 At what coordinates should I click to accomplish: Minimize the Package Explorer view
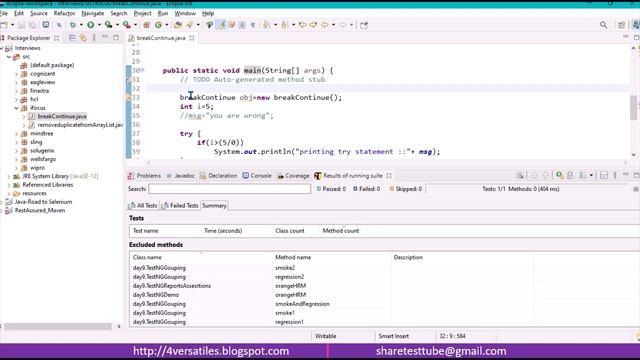coord(105,37)
